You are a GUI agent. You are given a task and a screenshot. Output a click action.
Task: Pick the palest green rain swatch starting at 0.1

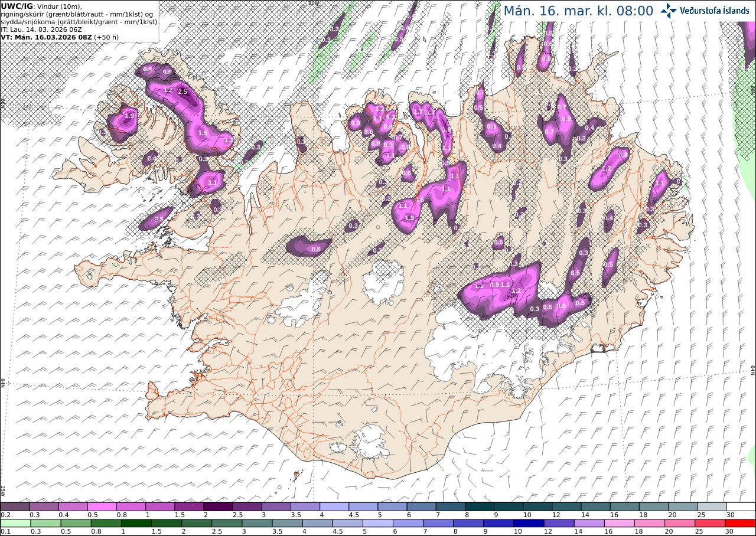point(15,523)
